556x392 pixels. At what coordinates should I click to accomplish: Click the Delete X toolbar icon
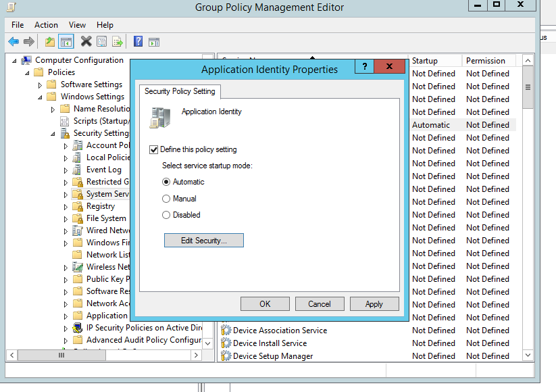coord(86,41)
